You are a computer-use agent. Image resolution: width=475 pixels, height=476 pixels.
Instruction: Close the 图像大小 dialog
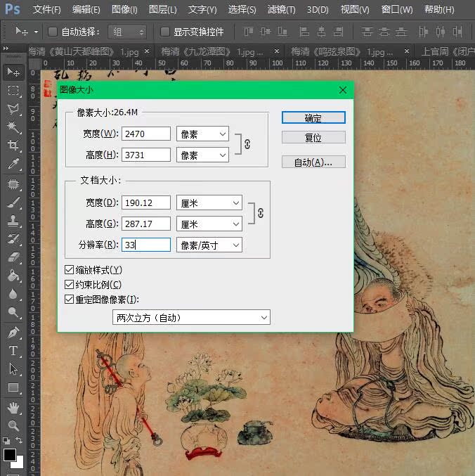click(x=343, y=90)
